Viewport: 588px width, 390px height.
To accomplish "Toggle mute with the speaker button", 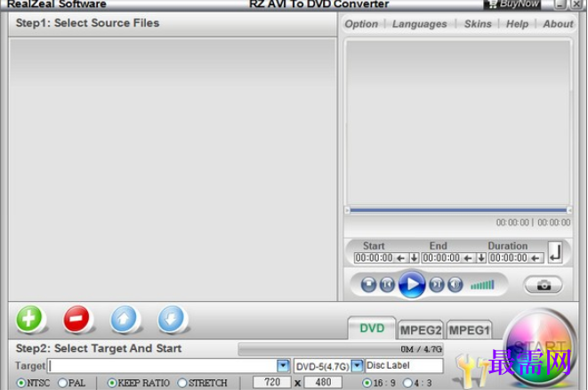I will click(455, 284).
